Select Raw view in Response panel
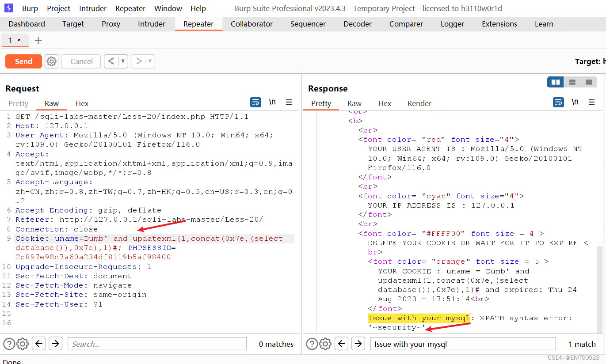The height and width of the screenshot is (364, 606). coord(354,103)
